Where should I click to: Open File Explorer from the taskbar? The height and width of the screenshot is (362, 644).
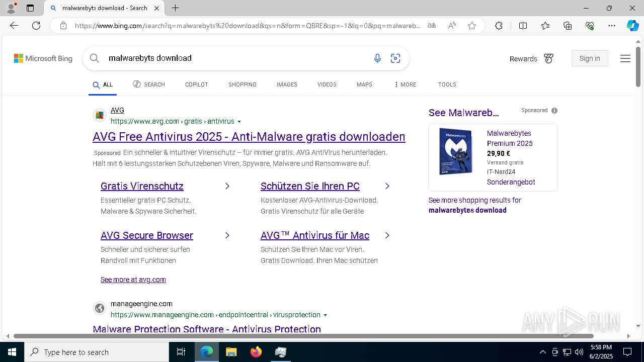coord(231,352)
